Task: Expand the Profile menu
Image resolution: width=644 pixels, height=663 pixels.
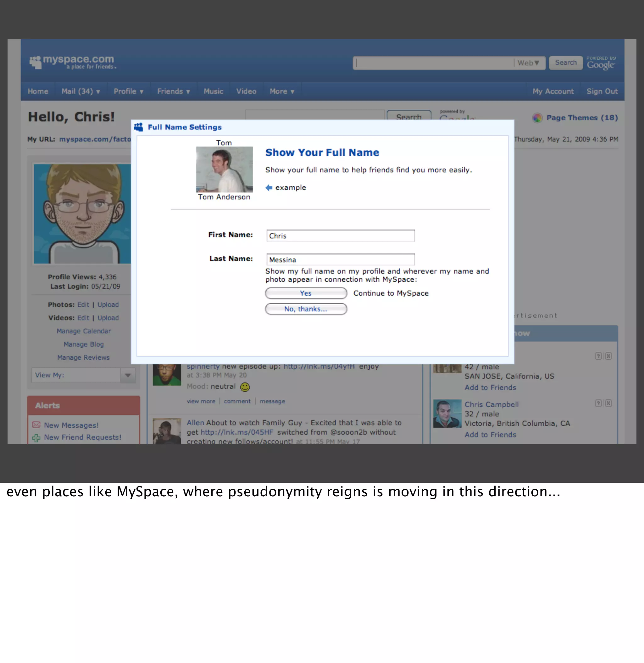Action: [x=129, y=91]
